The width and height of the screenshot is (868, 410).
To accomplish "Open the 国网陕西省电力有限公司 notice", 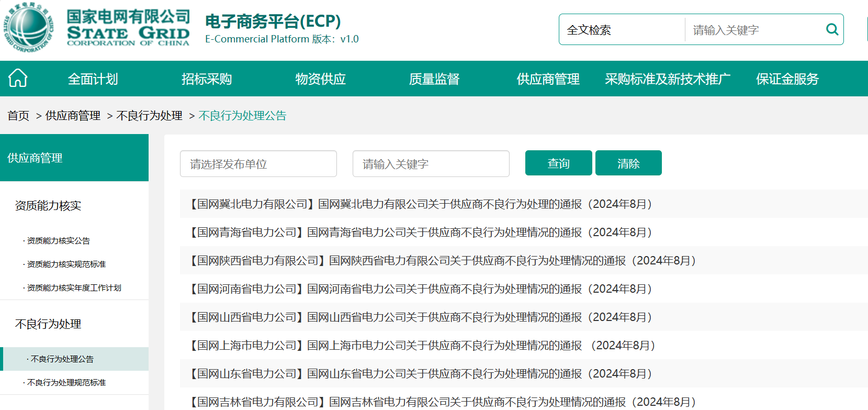I will 442,261.
